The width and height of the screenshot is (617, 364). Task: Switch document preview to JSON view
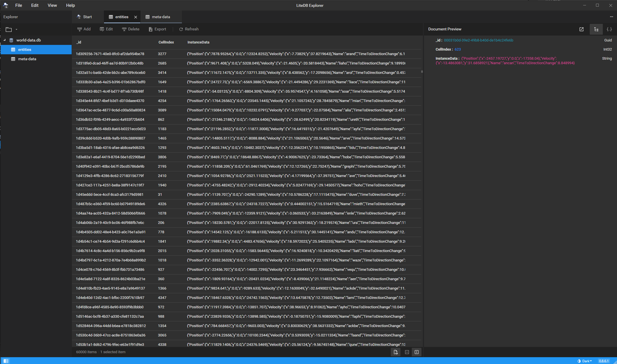(x=609, y=29)
